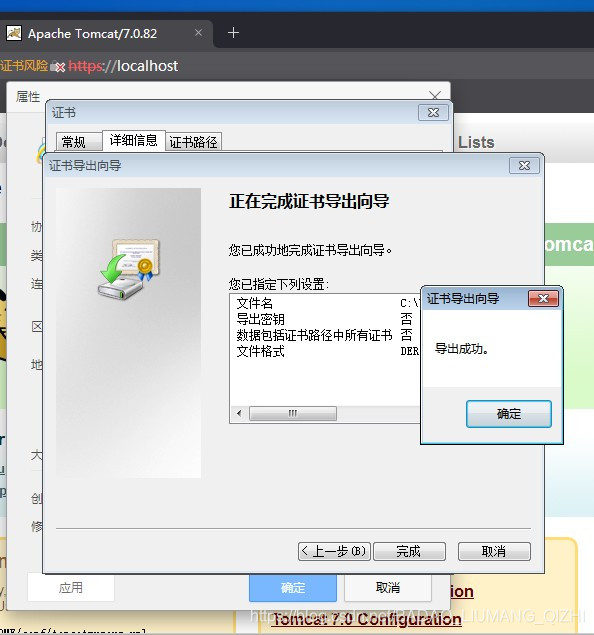
Task: Cancel the export wizard with 取消
Action: pyautogui.click(x=494, y=551)
